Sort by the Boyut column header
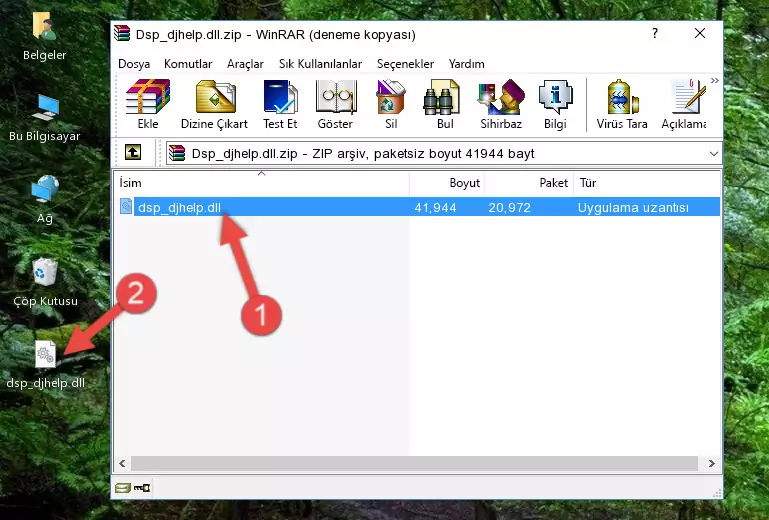769x520 pixels. click(x=447, y=182)
